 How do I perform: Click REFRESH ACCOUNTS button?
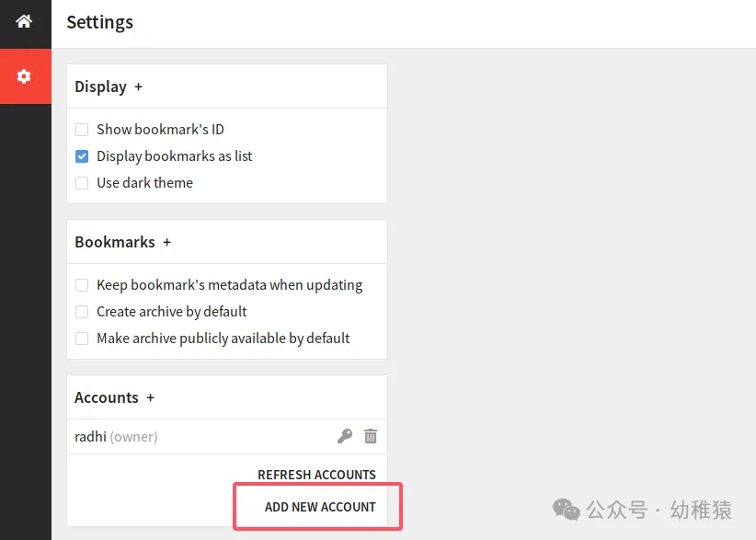pos(316,475)
